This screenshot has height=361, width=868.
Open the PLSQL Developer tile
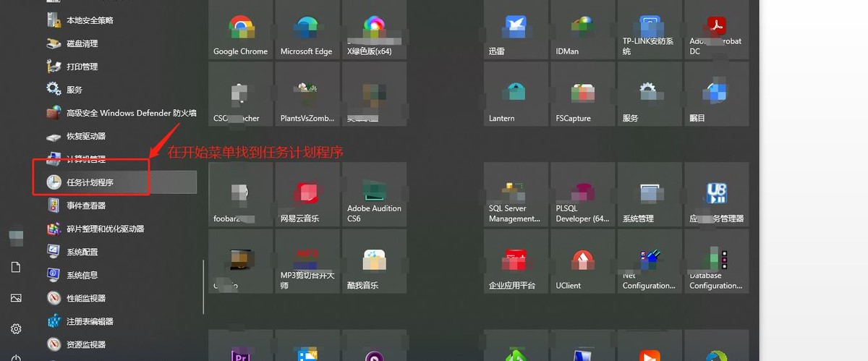[582, 194]
